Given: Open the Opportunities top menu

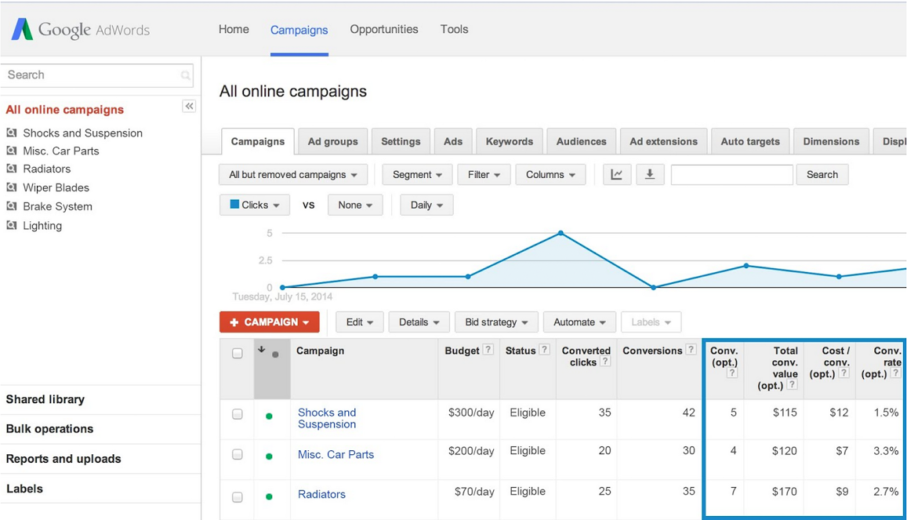Looking at the screenshot, I should point(384,29).
